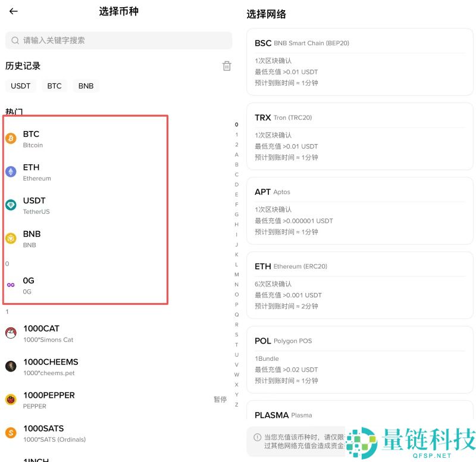476x462 pixels.
Task: Jump to index number 2
Action: 236,145
